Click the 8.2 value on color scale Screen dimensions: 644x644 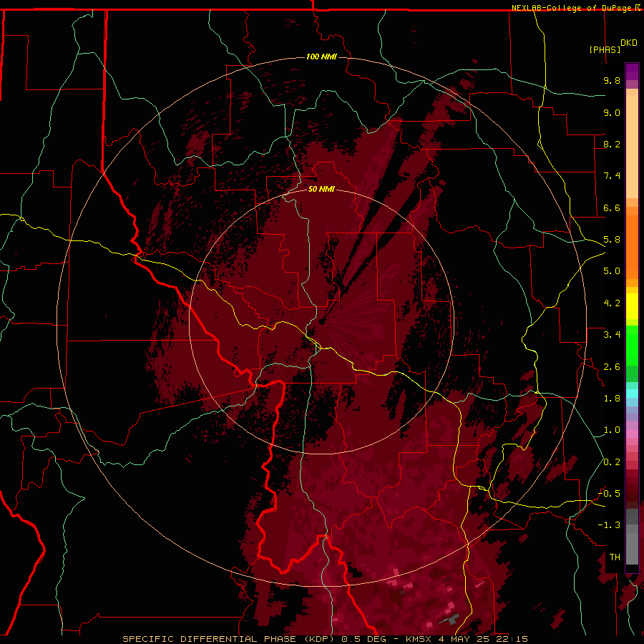tap(612, 144)
